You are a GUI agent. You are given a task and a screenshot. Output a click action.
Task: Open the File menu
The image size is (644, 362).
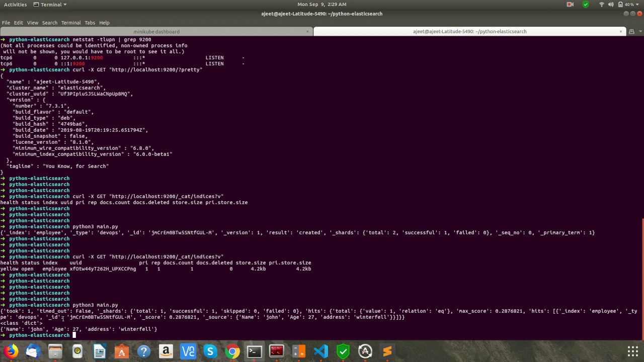[x=6, y=23]
